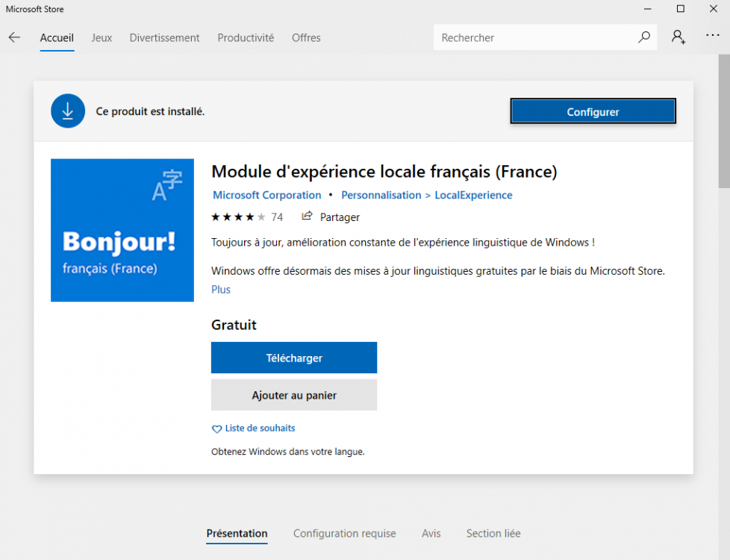Image resolution: width=730 pixels, height=560 pixels.
Task: Open the user account icon
Action: tap(678, 37)
